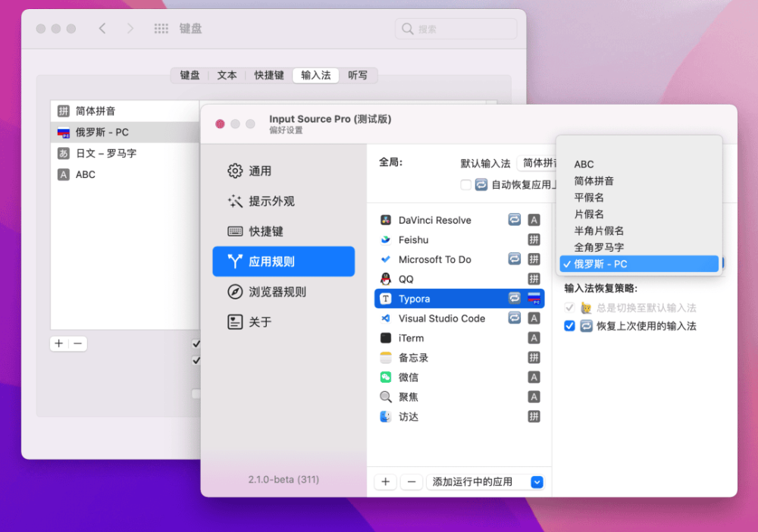The height and width of the screenshot is (532, 758).
Task: Switch to 快捷键 tab in Keyboard window
Action: [269, 75]
